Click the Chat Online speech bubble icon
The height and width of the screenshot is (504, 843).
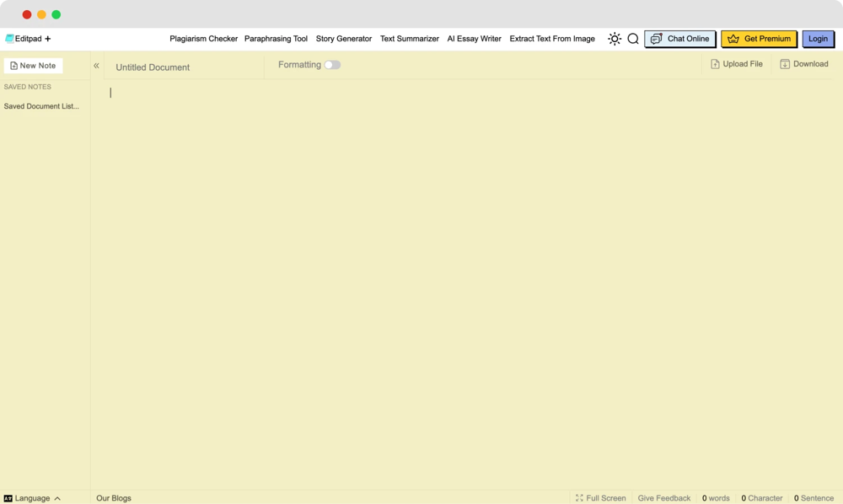coord(655,39)
